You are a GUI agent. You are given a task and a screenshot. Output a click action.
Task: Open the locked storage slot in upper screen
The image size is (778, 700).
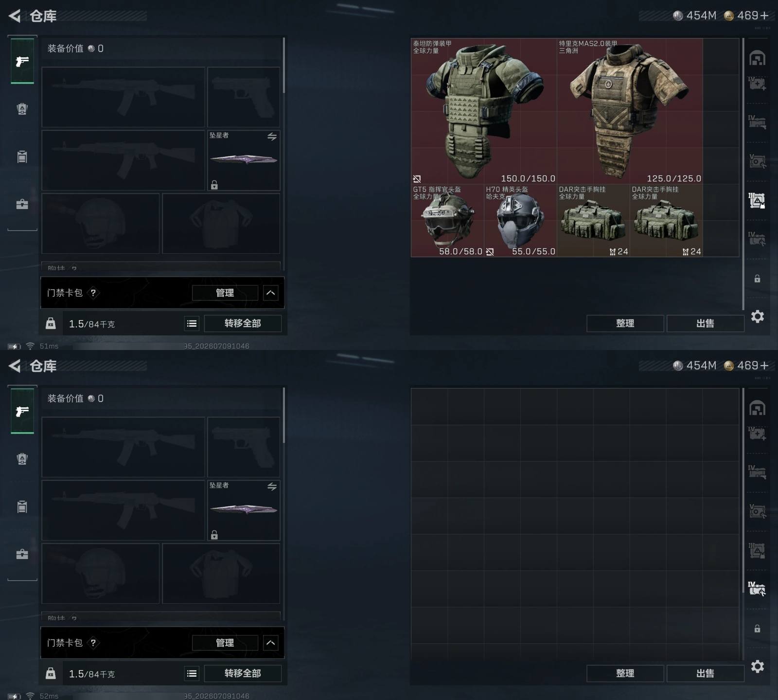(x=757, y=279)
